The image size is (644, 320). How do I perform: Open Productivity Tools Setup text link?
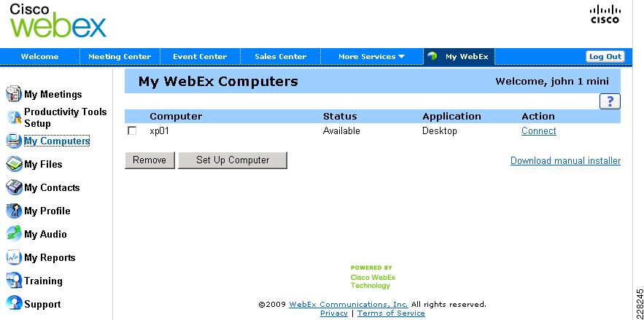(66, 117)
